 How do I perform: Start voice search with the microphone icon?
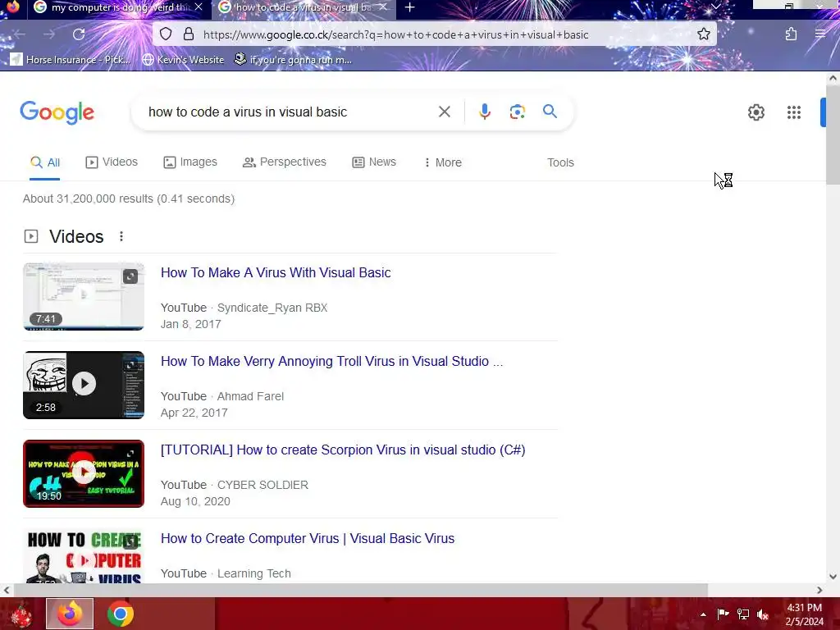(484, 112)
